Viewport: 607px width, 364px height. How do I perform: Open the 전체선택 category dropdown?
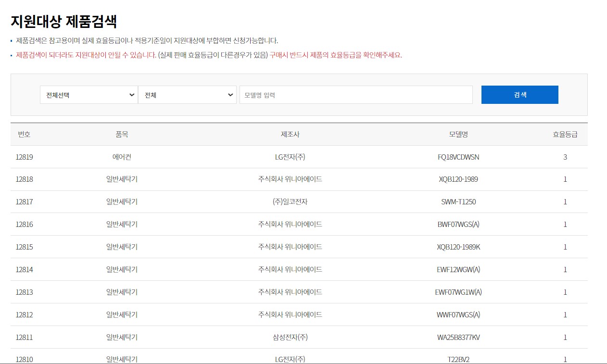(89, 95)
